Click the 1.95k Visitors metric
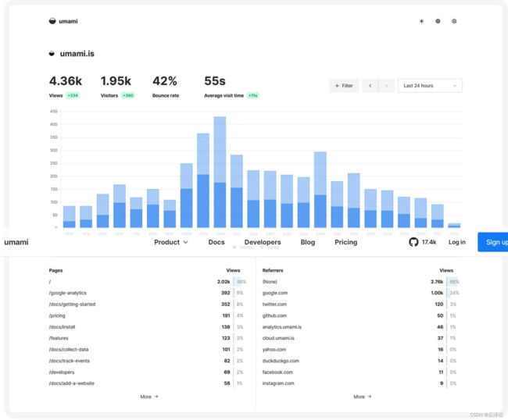The width and height of the screenshot is (508, 420). [117, 87]
